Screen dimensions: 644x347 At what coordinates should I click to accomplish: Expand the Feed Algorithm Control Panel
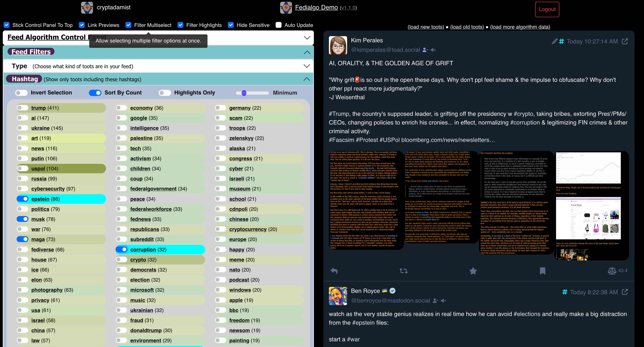(x=307, y=38)
